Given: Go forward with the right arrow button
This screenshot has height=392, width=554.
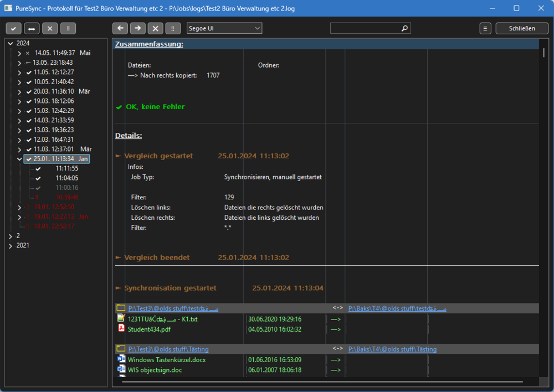Looking at the screenshot, I should pos(138,28).
